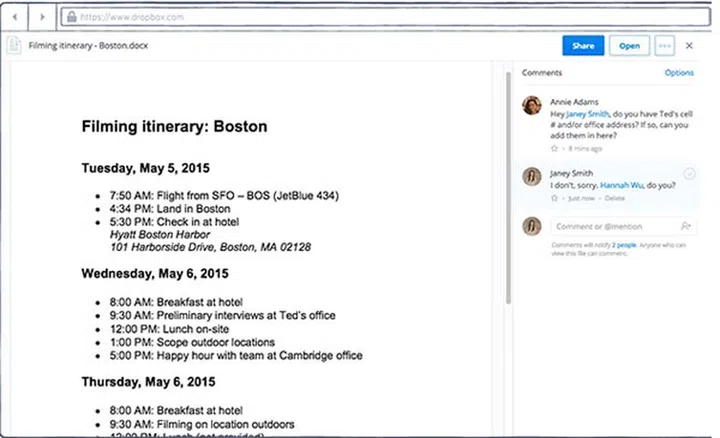Image resolution: width=720 pixels, height=438 pixels.
Task: Click the line 4:34 PM: Land in Boston
Action: click(x=170, y=209)
